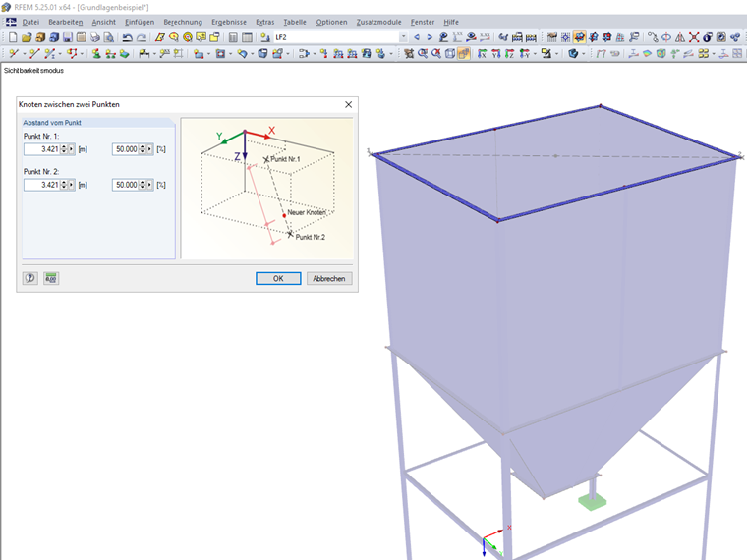
Task: Click the Abbrechen button
Action: 329,279
